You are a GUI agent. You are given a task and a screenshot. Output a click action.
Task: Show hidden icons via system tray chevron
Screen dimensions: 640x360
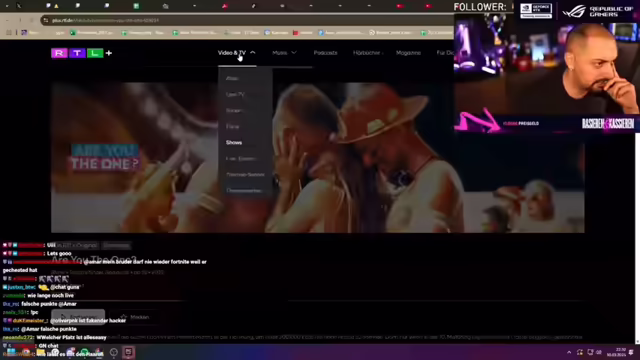(569, 352)
